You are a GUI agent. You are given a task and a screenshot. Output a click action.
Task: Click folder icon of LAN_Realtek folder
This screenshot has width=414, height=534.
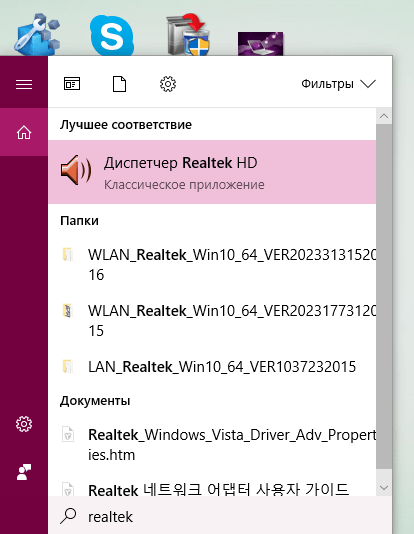pyautogui.click(x=68, y=366)
